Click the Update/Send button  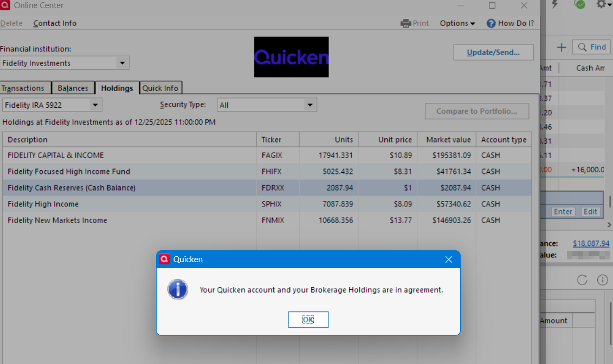(x=493, y=53)
